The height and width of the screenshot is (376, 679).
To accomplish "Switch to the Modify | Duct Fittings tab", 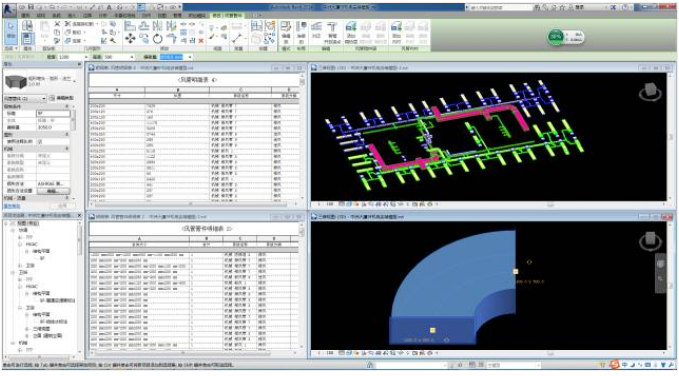I will pos(227,16).
